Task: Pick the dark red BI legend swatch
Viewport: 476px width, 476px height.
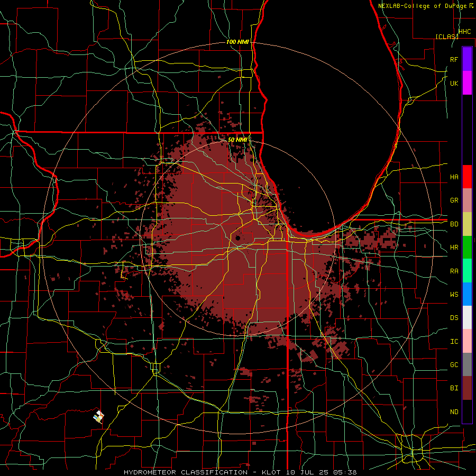Action: coord(467,388)
